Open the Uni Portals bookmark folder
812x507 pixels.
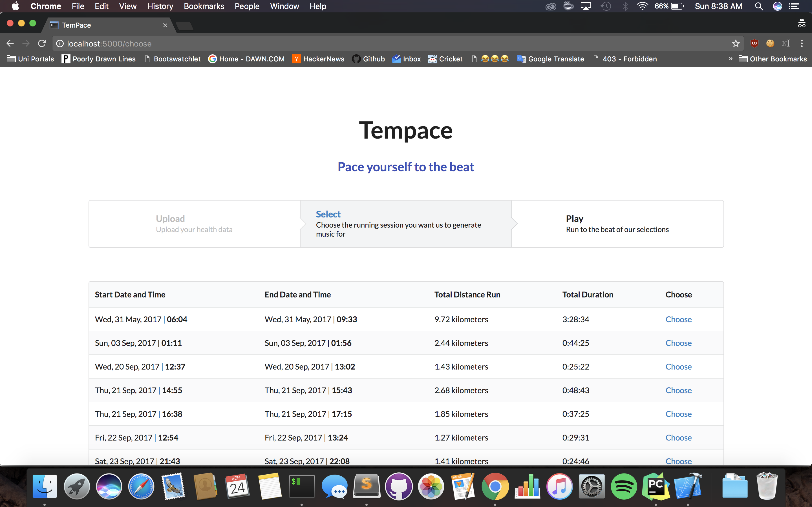coord(30,59)
